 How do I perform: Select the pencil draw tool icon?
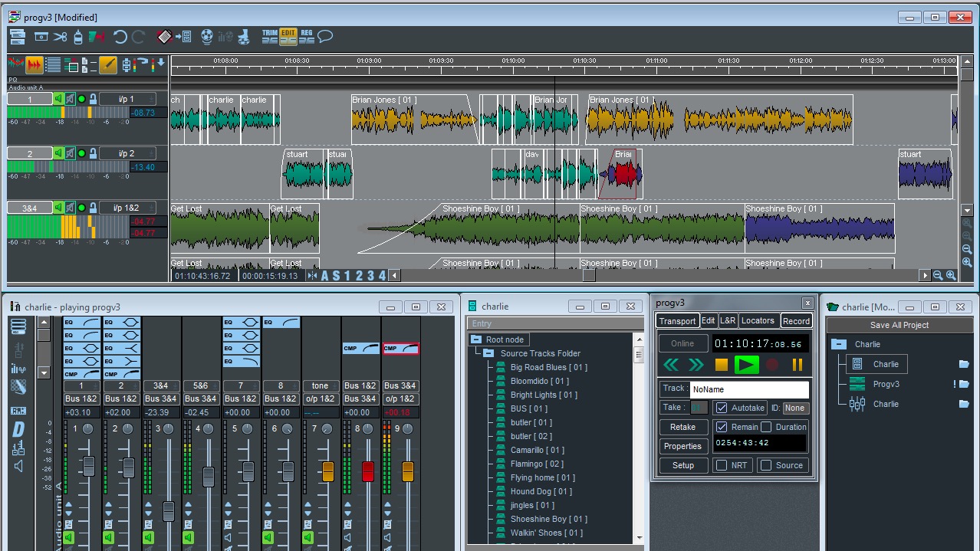[108, 64]
